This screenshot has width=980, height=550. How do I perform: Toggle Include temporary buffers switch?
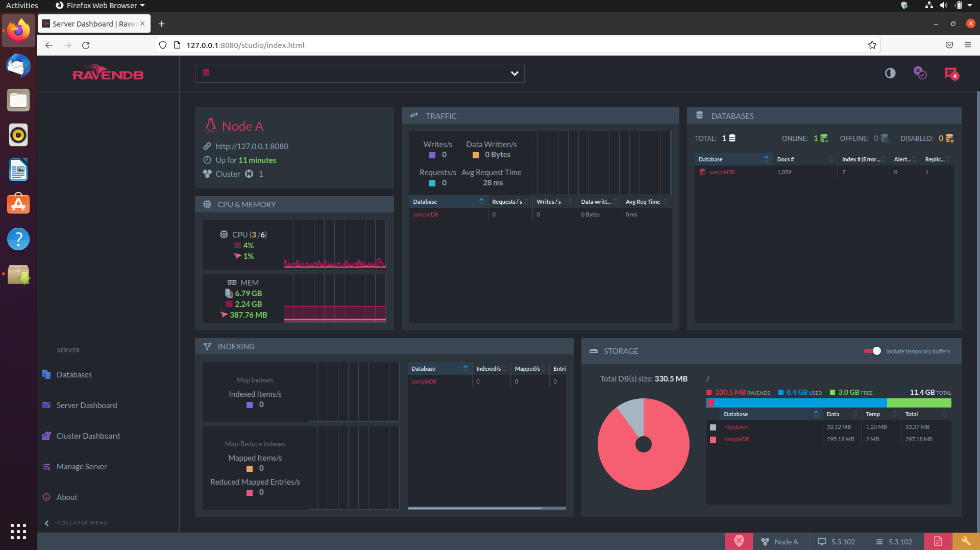click(872, 351)
